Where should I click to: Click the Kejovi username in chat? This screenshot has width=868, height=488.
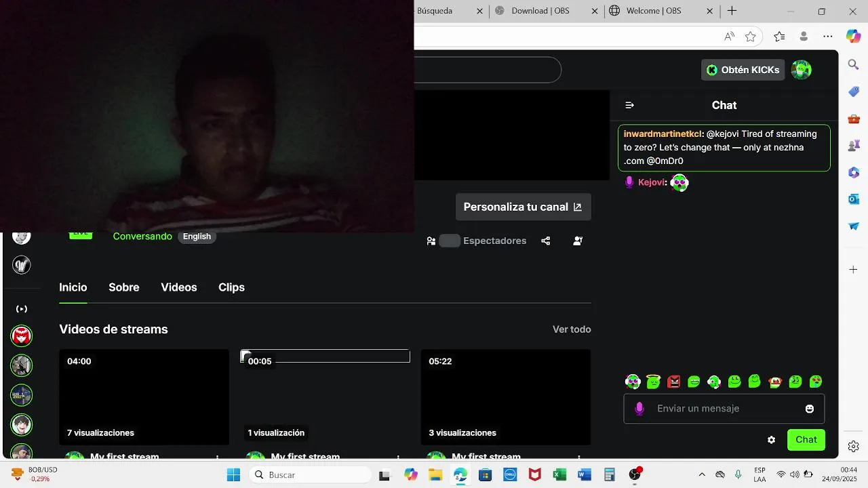(x=652, y=182)
